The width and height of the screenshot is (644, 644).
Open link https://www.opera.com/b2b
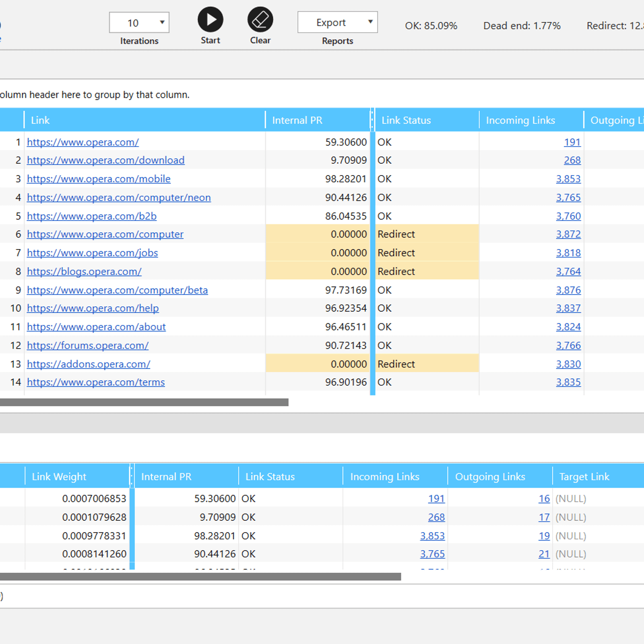pyautogui.click(x=92, y=216)
